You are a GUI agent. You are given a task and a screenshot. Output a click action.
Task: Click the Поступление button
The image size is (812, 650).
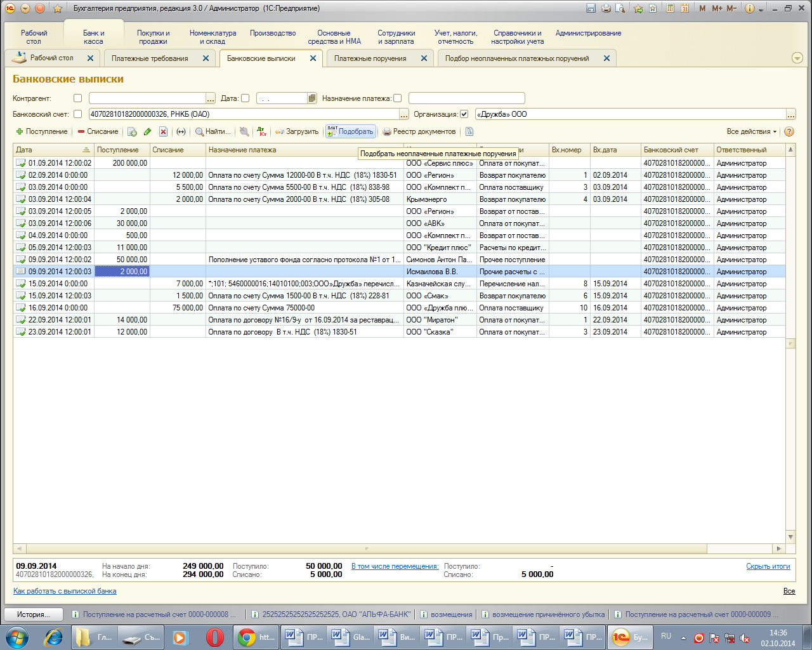[42, 131]
